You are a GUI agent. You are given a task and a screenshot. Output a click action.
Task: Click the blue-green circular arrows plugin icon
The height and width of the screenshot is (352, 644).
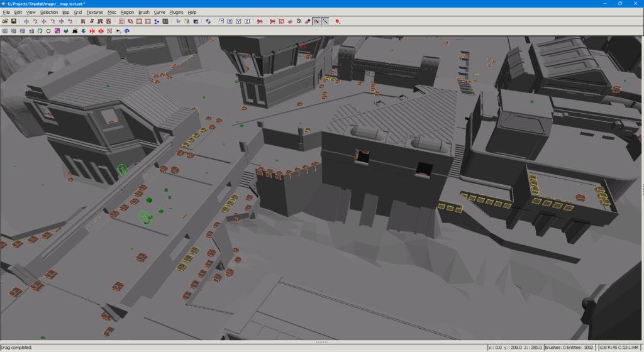point(40,31)
